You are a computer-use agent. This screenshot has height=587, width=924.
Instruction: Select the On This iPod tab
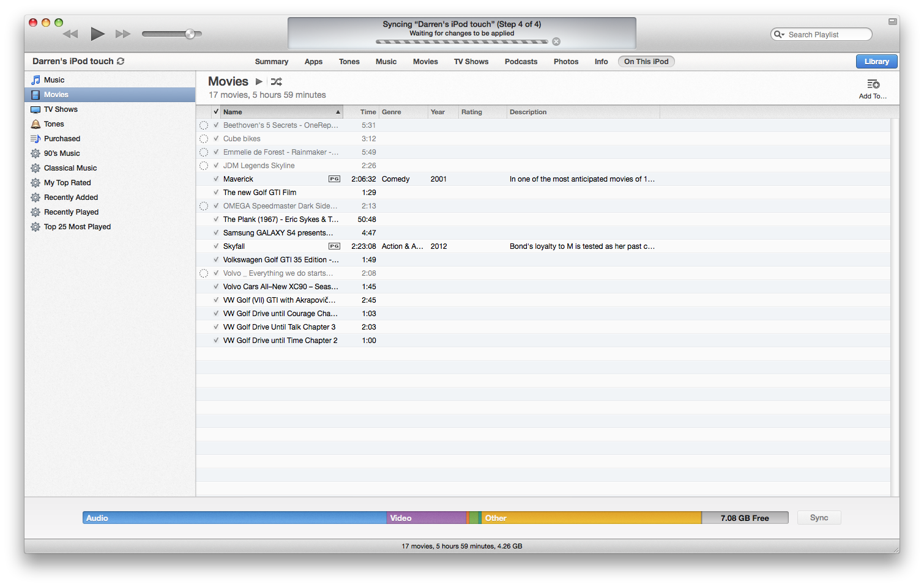click(x=646, y=62)
